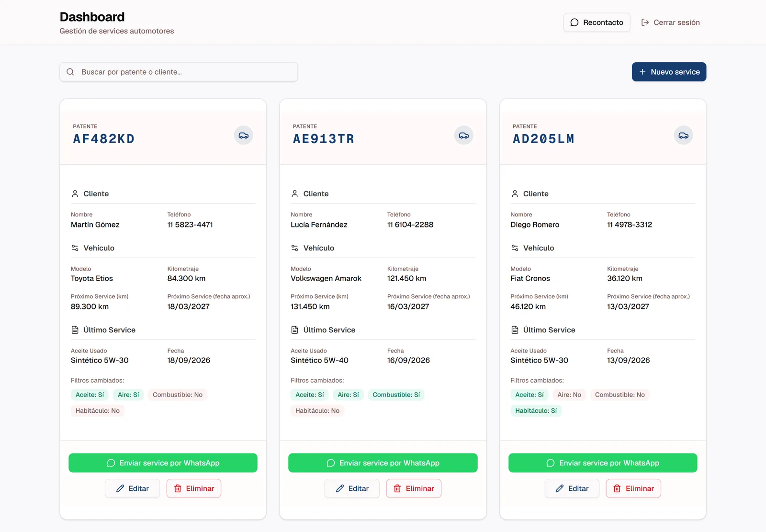766x532 pixels.
Task: Send Lucía Fernández's service via WhatsApp
Action: click(x=383, y=463)
